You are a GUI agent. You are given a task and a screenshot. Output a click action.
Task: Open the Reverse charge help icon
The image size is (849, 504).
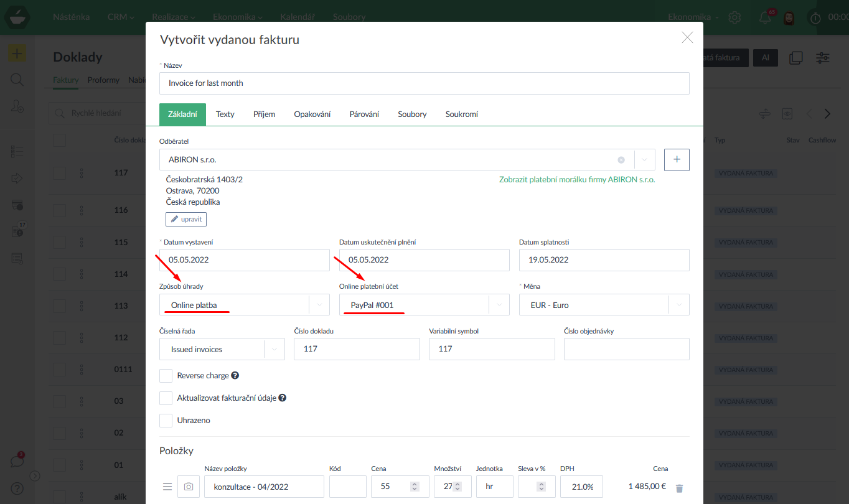coord(235,376)
